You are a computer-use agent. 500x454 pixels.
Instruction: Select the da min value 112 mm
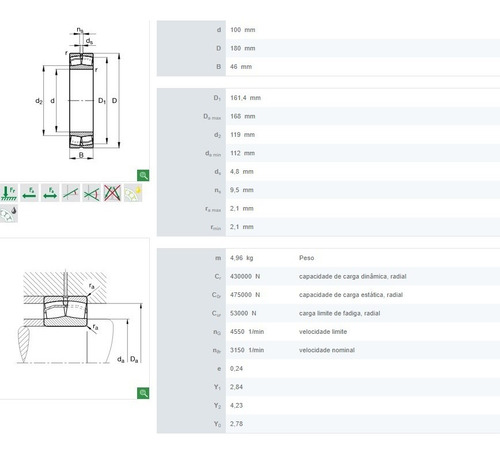click(243, 153)
